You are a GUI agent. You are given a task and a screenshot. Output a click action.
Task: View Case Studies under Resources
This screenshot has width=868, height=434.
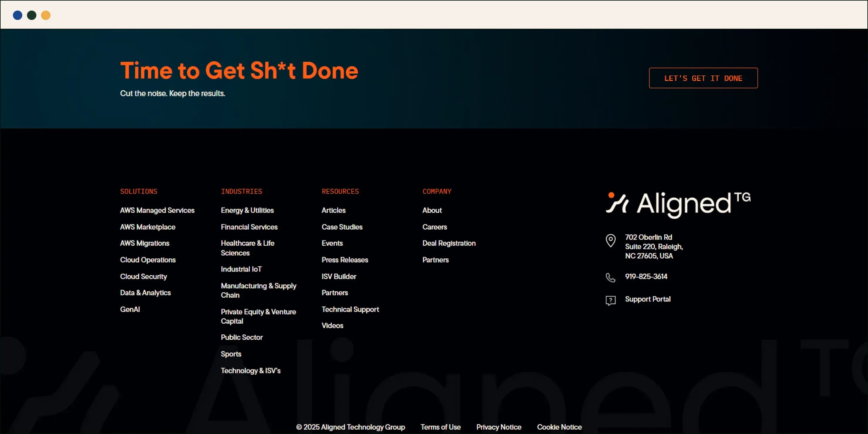[342, 227]
